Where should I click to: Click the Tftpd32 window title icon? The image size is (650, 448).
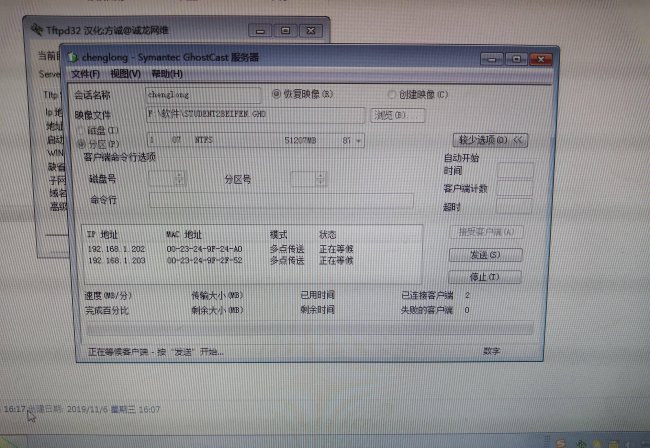[x=36, y=29]
